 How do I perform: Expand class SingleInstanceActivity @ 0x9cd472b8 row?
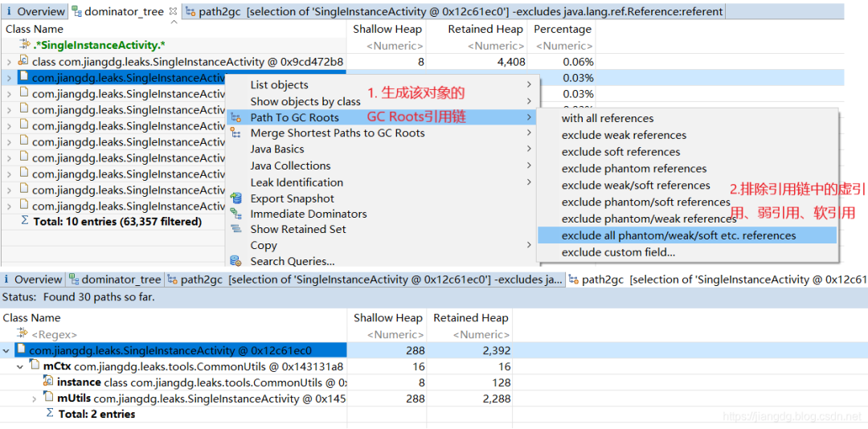point(9,62)
